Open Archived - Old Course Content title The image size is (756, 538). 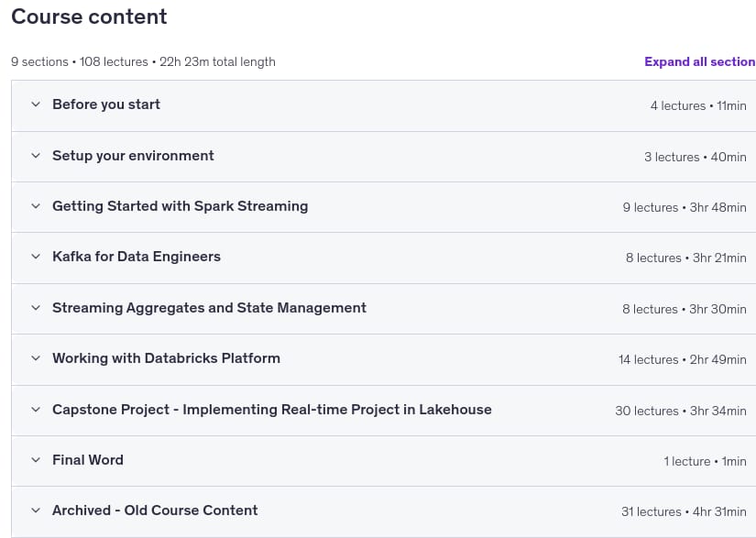click(x=155, y=510)
